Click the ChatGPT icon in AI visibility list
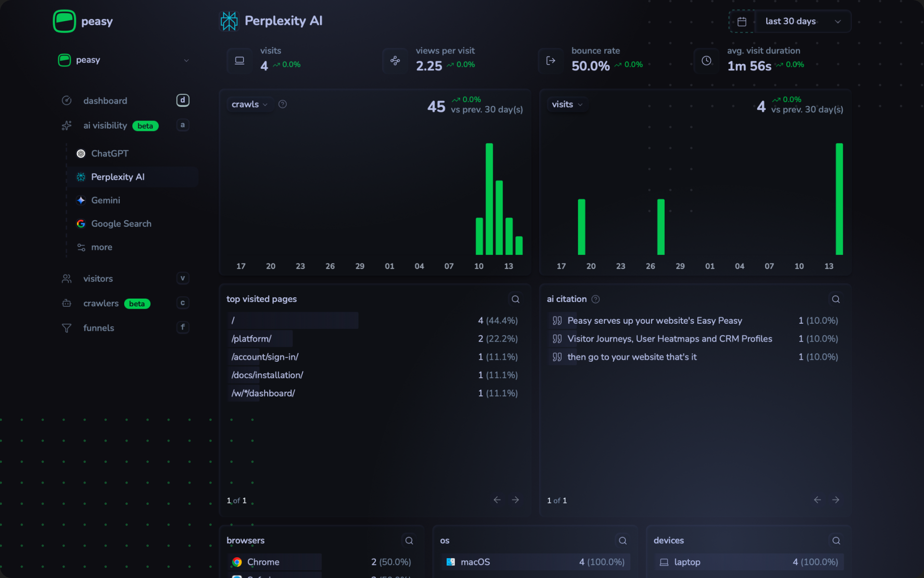 coord(80,153)
